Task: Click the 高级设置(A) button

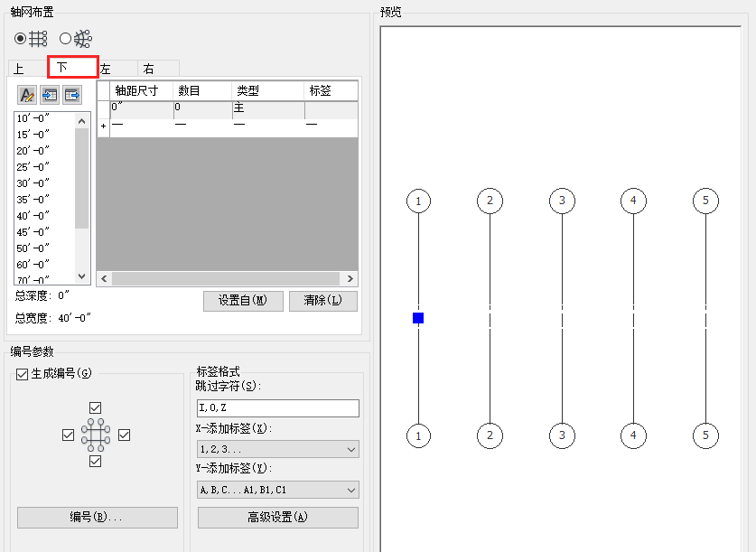Action: [278, 518]
